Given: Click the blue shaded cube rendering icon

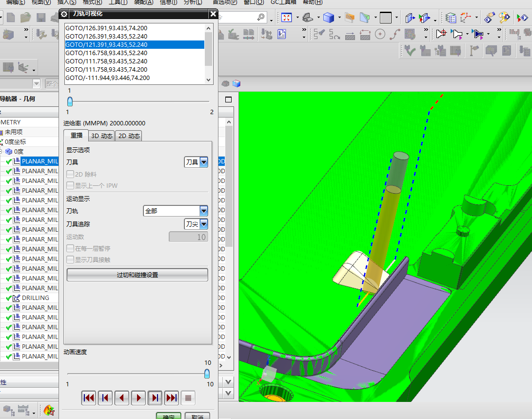Looking at the screenshot, I should (329, 18).
